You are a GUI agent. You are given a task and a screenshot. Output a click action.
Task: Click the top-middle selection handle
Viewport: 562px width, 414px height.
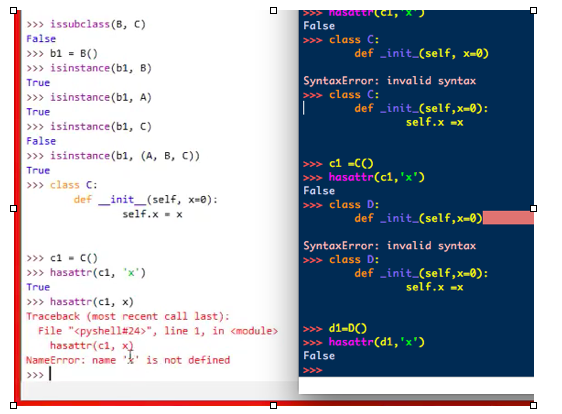273,10
